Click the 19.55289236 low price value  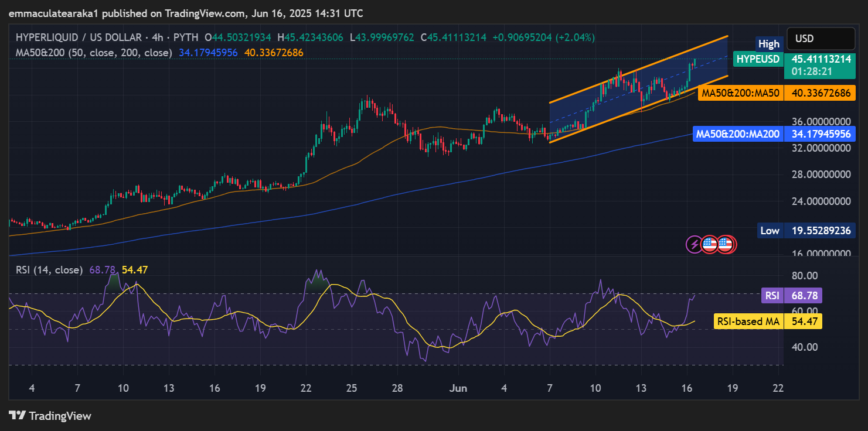[821, 231]
